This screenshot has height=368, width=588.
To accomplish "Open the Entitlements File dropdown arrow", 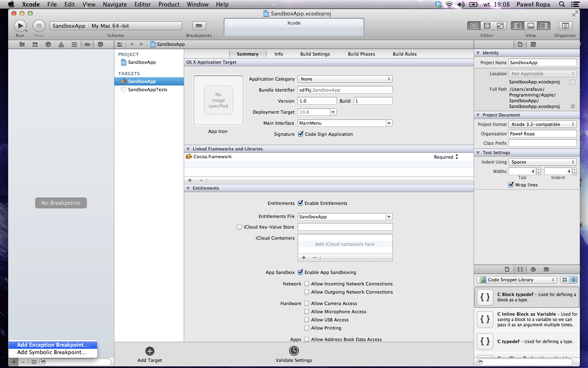I will click(389, 217).
